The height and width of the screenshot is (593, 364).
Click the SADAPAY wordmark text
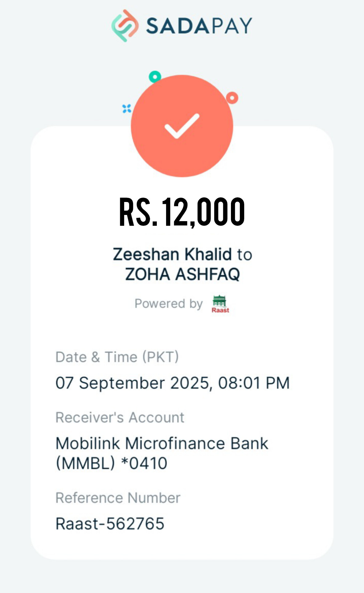(x=199, y=26)
